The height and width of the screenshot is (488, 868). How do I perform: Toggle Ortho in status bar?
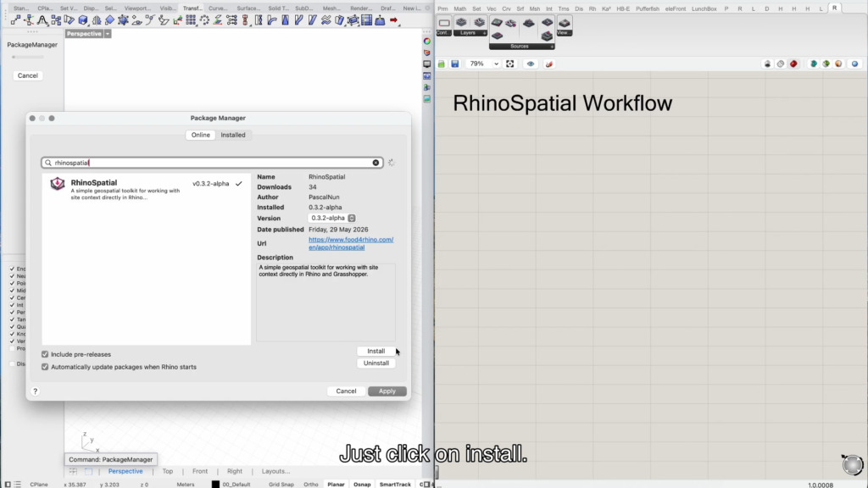pos(311,484)
